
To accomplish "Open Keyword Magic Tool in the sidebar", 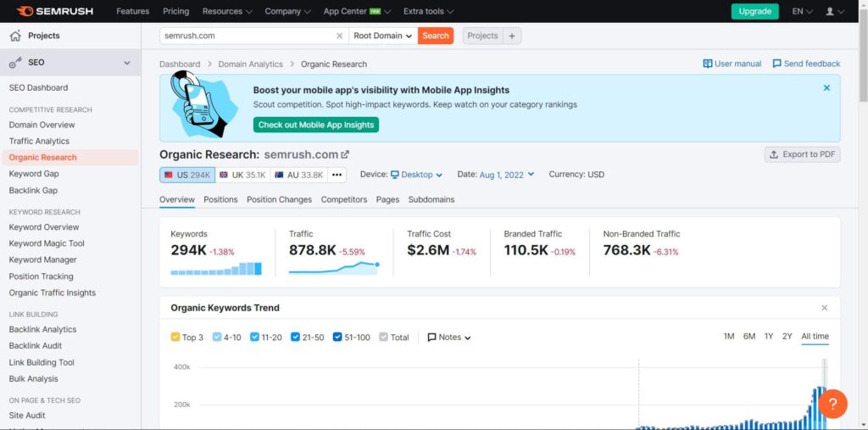I will click(x=47, y=243).
